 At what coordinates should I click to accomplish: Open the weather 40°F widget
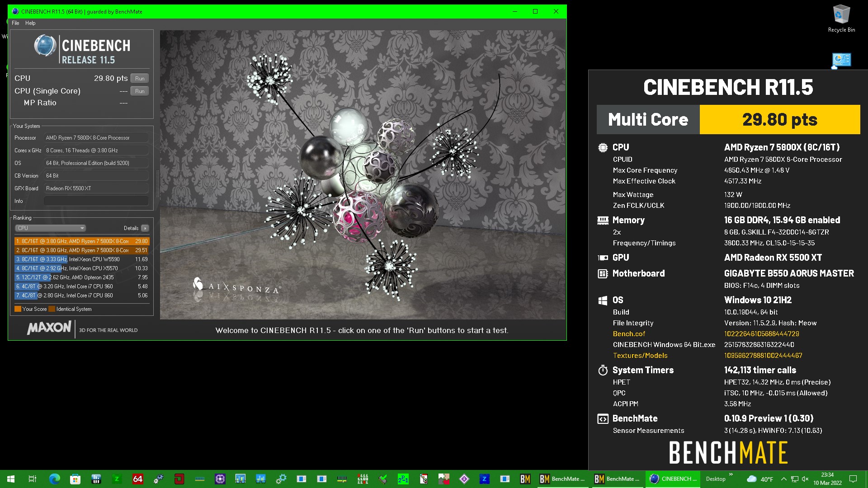760,479
